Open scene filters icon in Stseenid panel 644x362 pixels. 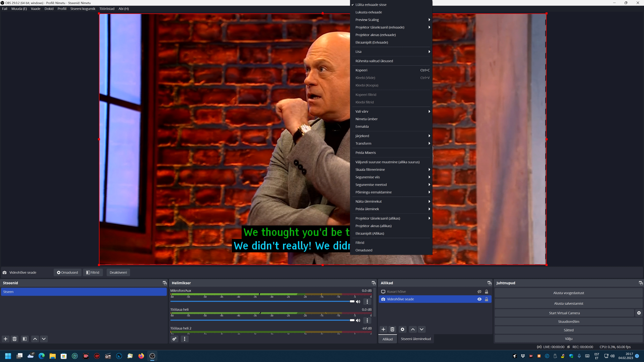[24, 339]
